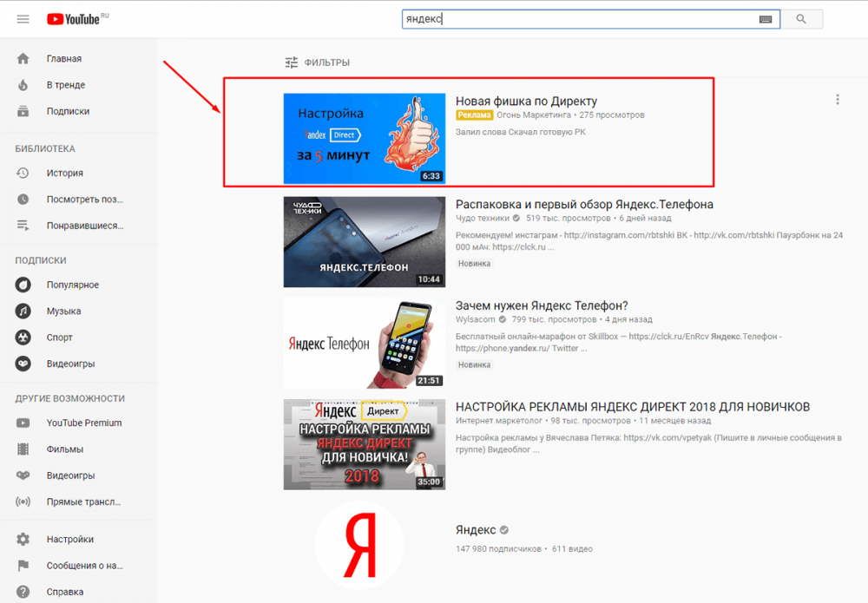Click the Настройка рекламы для новичка thumbnail

[x=365, y=444]
